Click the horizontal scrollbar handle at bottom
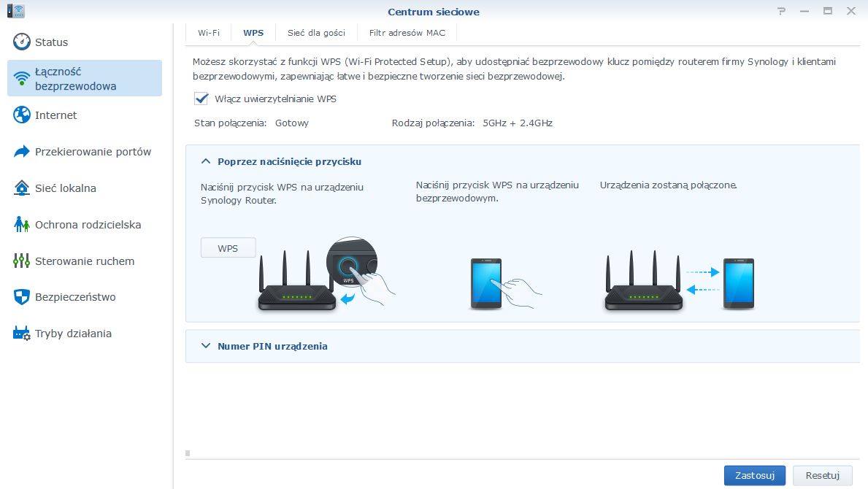This screenshot has width=868, height=489. click(x=188, y=453)
